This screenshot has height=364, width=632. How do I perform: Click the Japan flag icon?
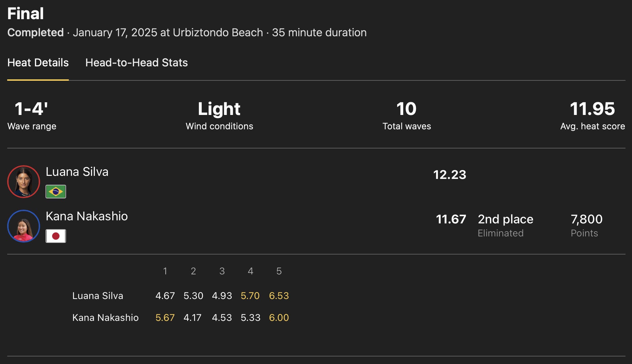(56, 236)
